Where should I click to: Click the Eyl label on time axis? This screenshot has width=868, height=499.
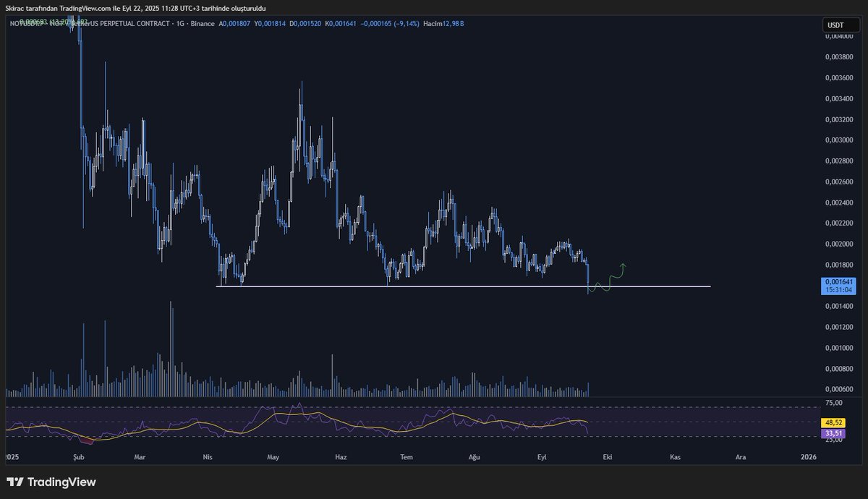[x=542, y=457]
